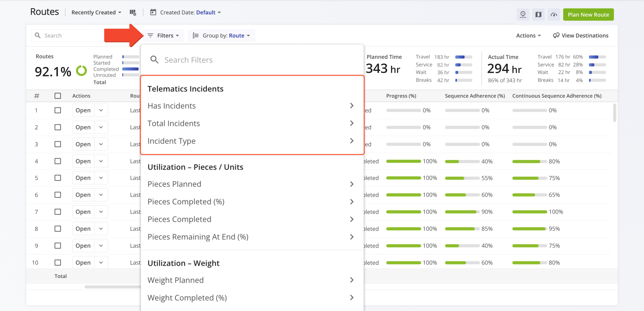Open the column settings icon beside Recently Created
This screenshot has width=644, height=311.
[x=133, y=13]
